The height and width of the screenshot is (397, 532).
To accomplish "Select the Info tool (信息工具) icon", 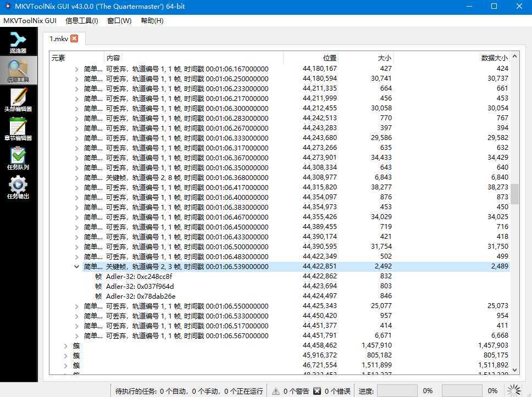I will pyautogui.click(x=18, y=70).
